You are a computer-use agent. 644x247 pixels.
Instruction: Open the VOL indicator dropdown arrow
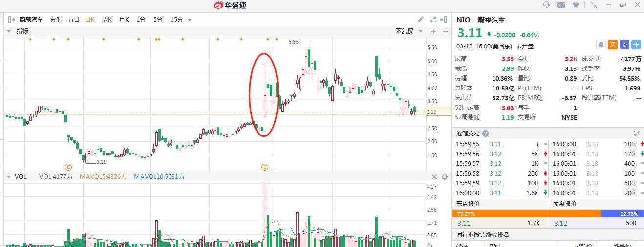click(x=9, y=177)
